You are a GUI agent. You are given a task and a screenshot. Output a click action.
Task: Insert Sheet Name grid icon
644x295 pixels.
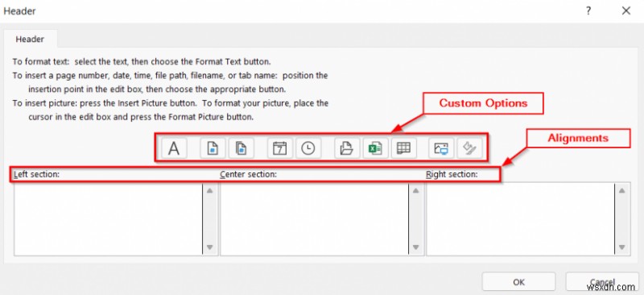pos(404,148)
